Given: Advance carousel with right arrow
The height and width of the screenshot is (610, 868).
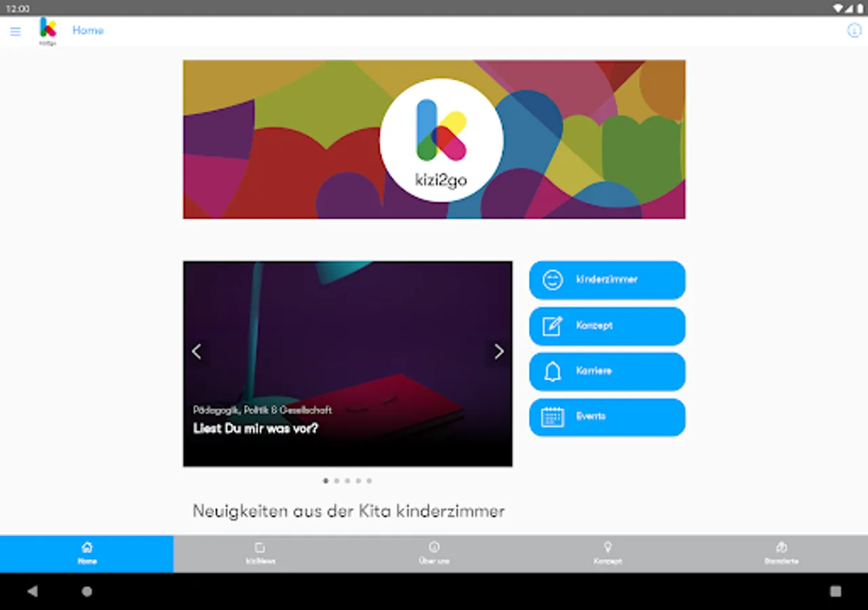Looking at the screenshot, I should [499, 351].
